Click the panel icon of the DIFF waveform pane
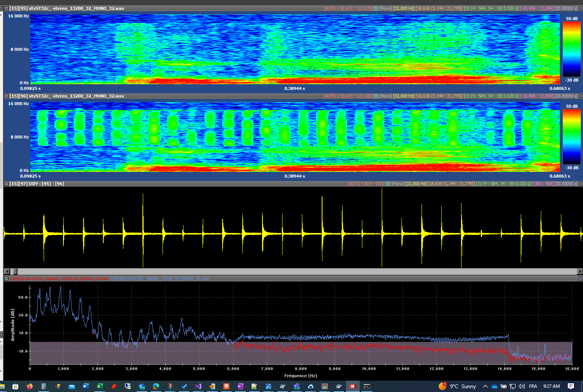The width and height of the screenshot is (583, 392). pyautogui.click(x=6, y=184)
